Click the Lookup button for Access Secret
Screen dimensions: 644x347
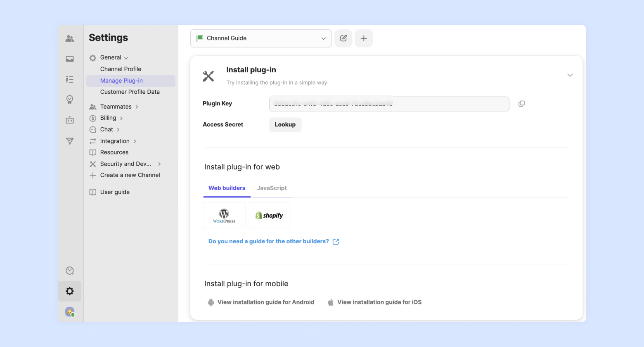point(285,125)
